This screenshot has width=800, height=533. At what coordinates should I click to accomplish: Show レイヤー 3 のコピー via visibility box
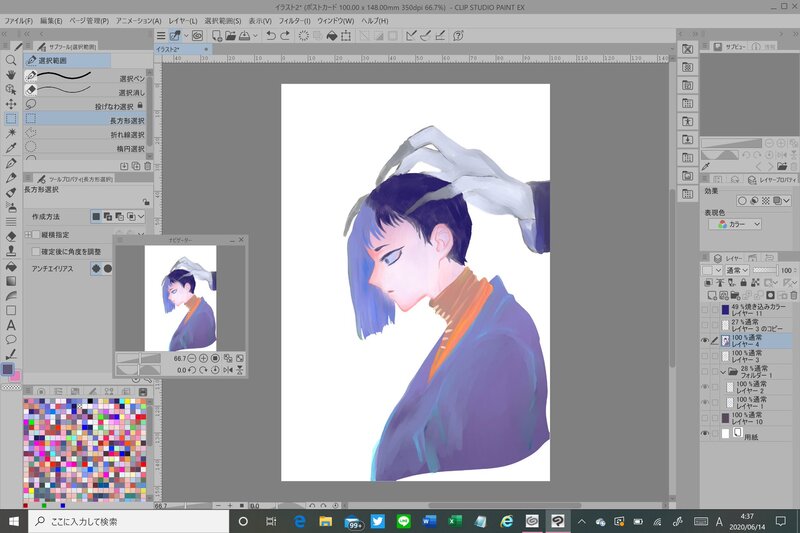705,325
